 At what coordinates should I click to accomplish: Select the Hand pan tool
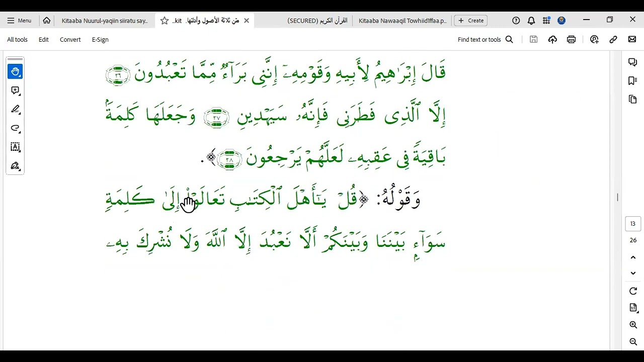(15, 71)
